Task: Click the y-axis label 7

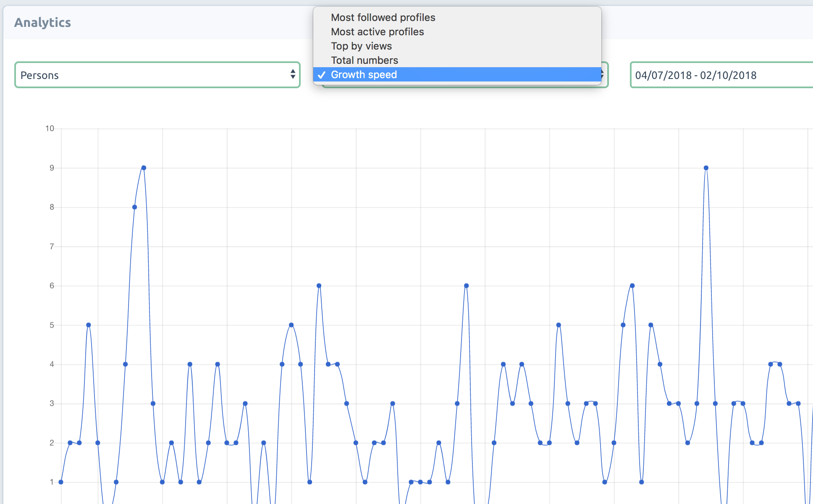Action: point(52,247)
